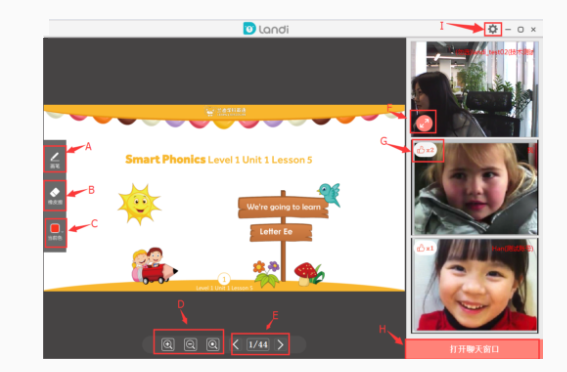Click the 1/44 page number field

click(258, 344)
